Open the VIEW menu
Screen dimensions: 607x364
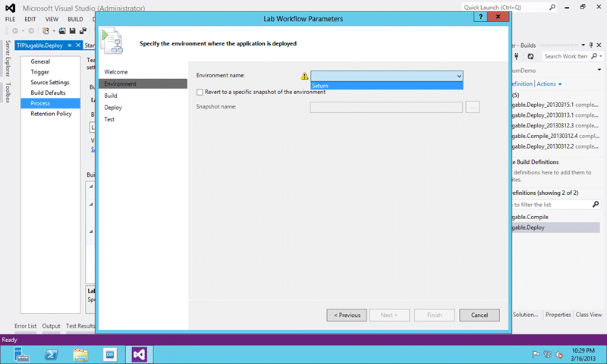52,20
